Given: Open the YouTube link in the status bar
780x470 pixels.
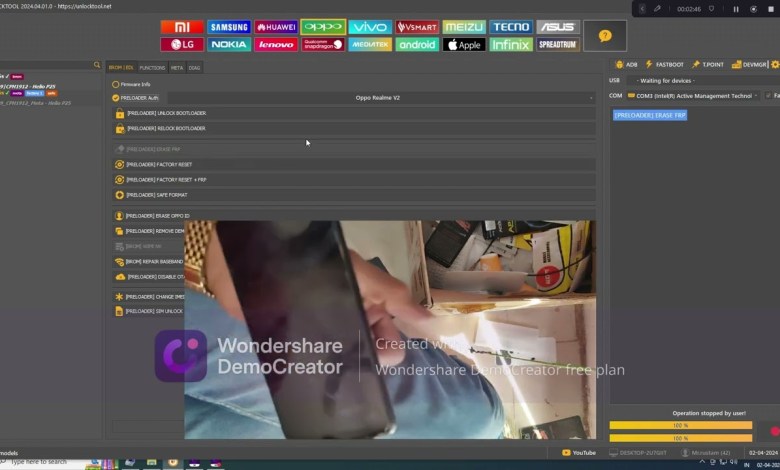Looking at the screenshot, I should (x=579, y=453).
